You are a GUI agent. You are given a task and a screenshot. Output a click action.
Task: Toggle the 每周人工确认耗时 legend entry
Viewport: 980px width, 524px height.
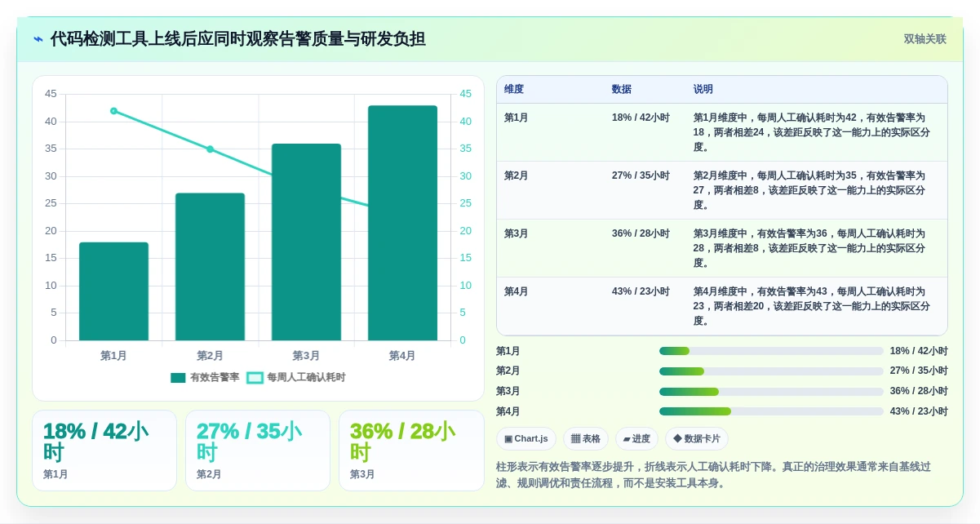(x=296, y=377)
